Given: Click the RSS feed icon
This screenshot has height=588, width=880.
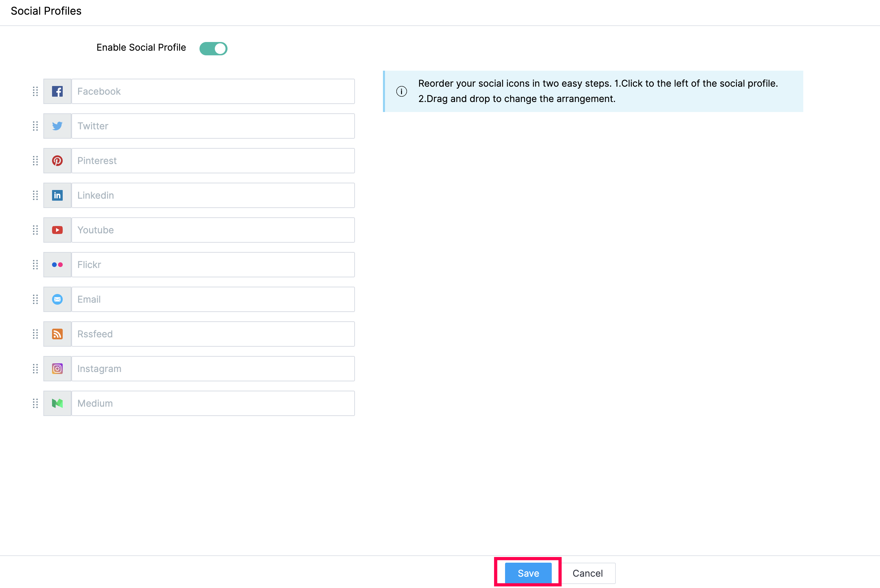Looking at the screenshot, I should point(57,334).
